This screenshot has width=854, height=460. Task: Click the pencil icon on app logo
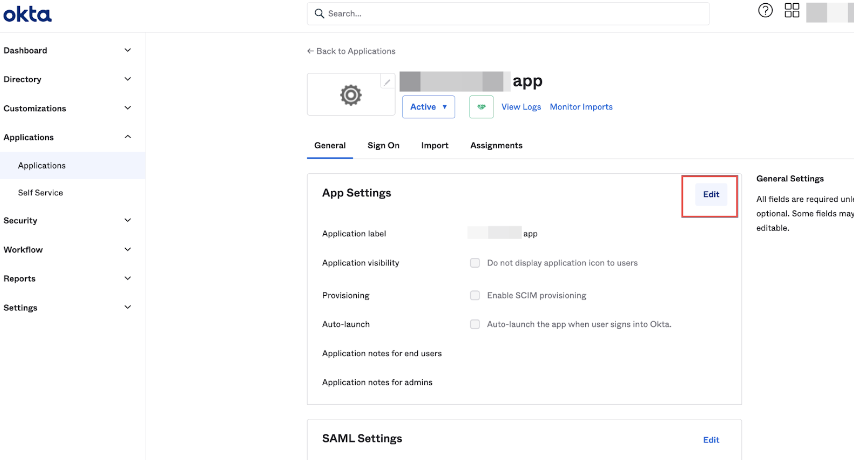[387, 82]
